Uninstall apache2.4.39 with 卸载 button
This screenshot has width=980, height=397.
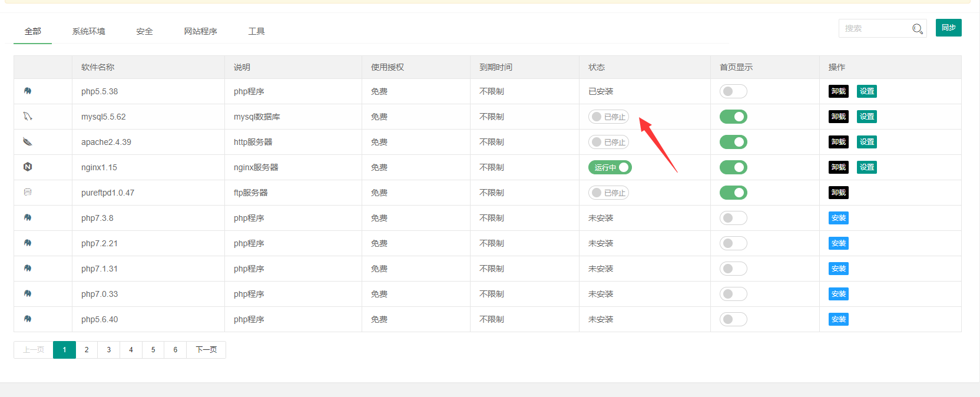(x=839, y=142)
